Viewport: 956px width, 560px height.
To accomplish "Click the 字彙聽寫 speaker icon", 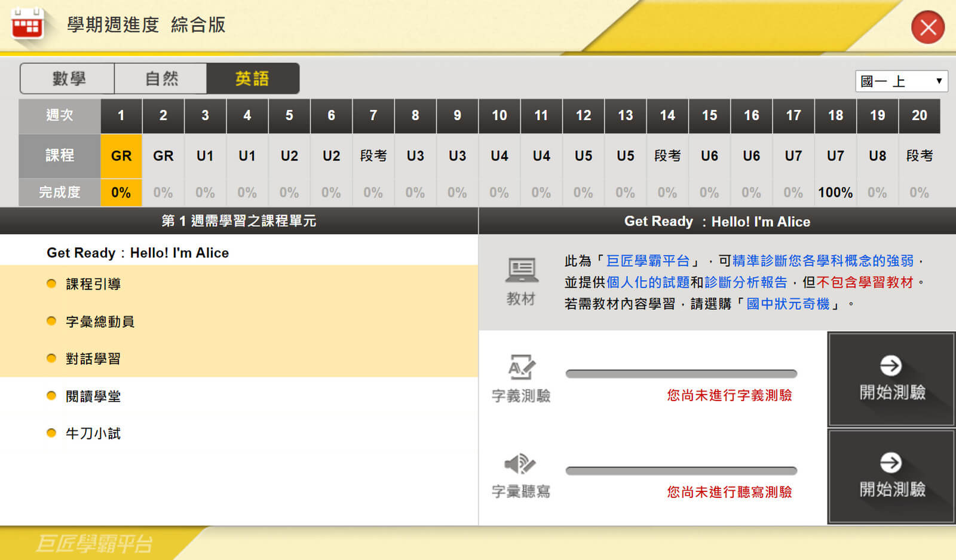I will [x=520, y=464].
